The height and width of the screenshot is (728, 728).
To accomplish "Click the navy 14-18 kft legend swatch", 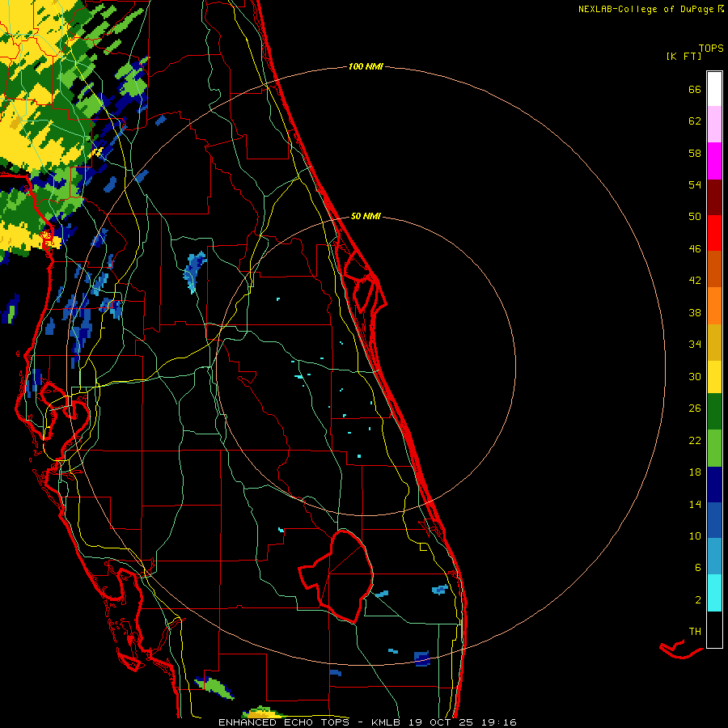I will [x=714, y=485].
